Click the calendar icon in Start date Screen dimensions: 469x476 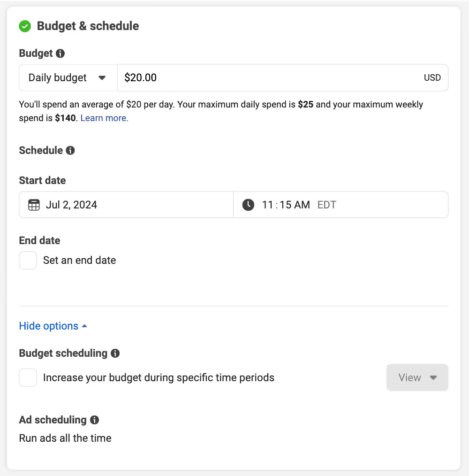coord(34,205)
